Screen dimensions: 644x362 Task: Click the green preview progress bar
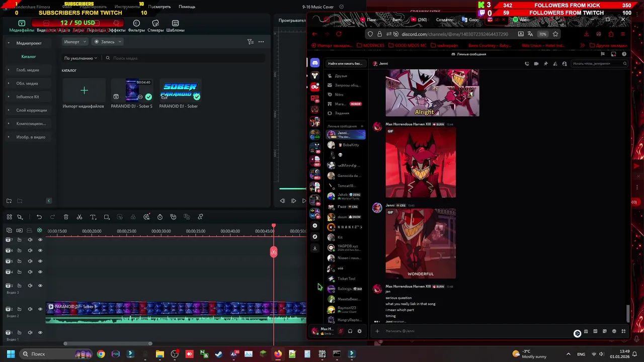coord(293,189)
